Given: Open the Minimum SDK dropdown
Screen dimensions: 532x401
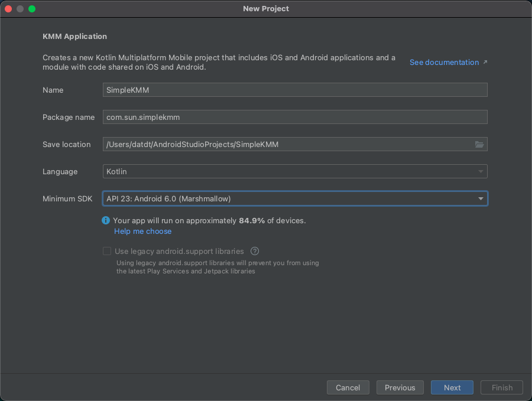Looking at the screenshot, I should click(295, 198).
